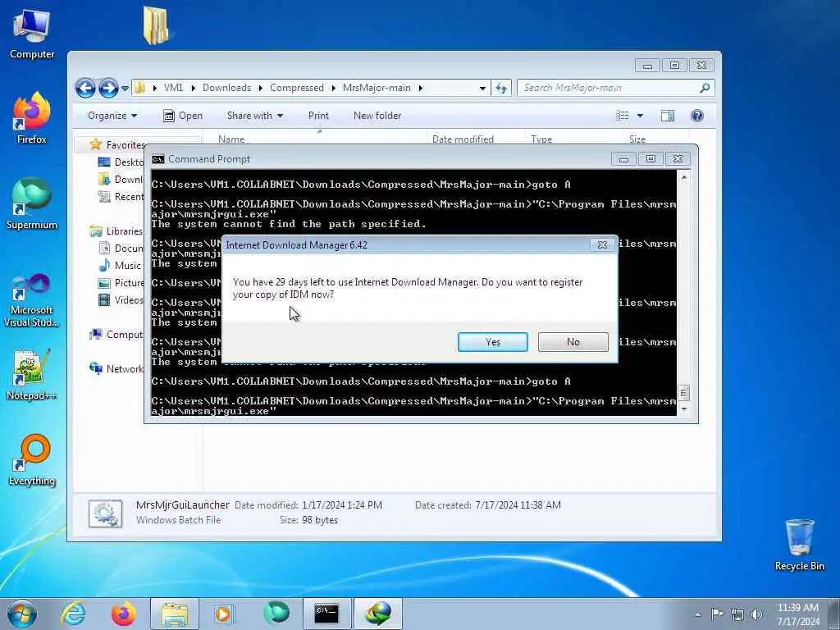
Task: Expand the arrow between Downloads and Compressed
Action: [260, 88]
